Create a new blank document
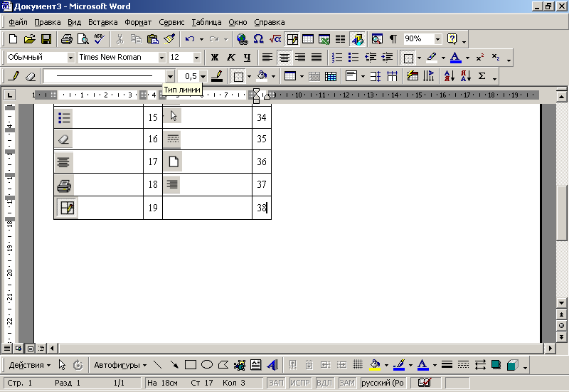This screenshot has width=569, height=392. click(x=13, y=39)
